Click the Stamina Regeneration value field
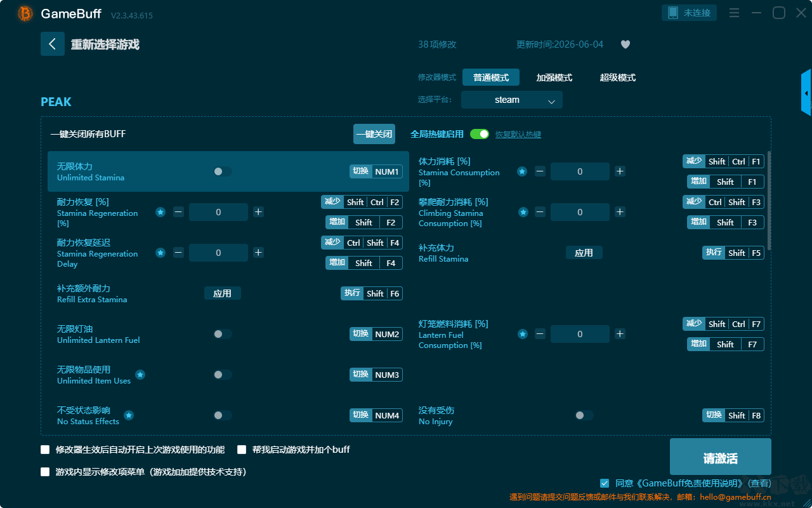The image size is (812, 508). coord(218,212)
